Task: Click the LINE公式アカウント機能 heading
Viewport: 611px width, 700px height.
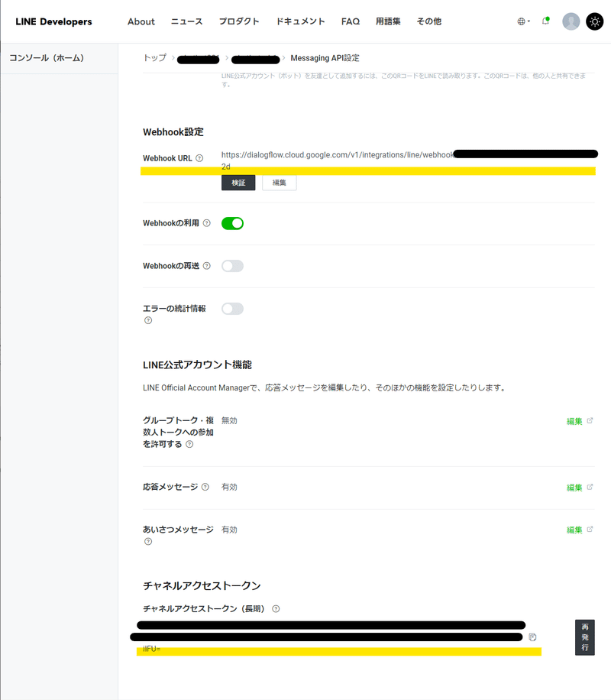Action: pyautogui.click(x=197, y=365)
